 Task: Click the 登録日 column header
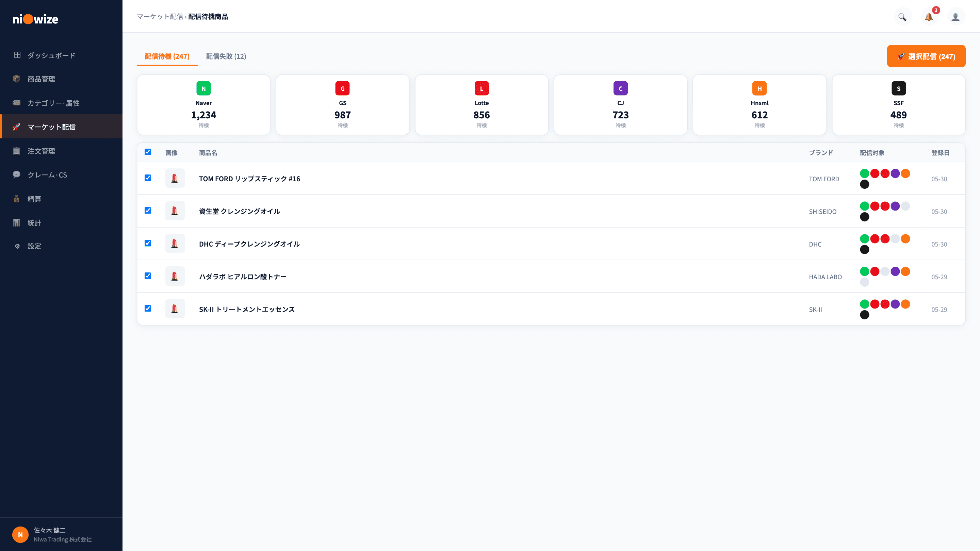point(941,153)
